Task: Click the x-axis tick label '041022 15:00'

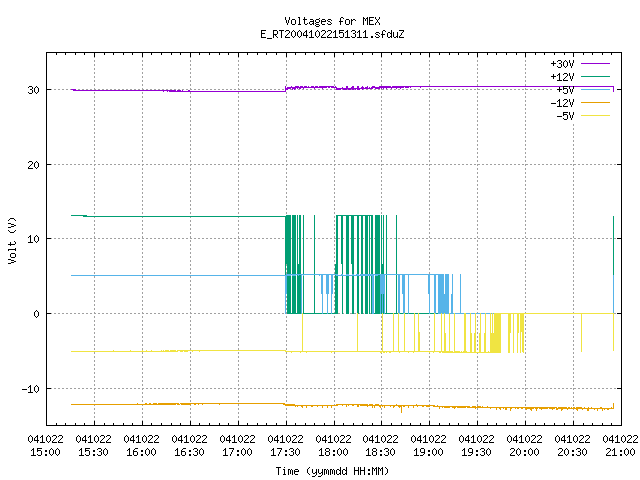Action: click(46, 446)
